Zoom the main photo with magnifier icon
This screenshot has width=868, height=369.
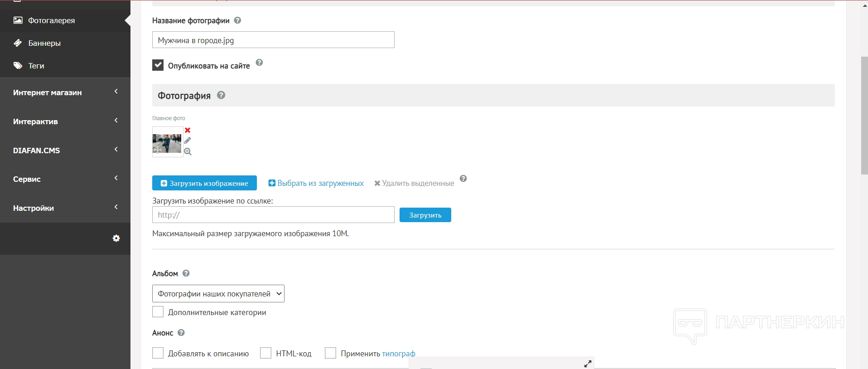pos(188,151)
